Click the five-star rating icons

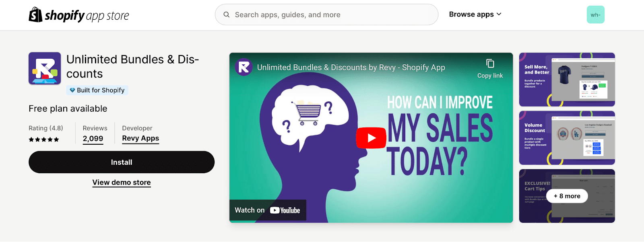point(44,139)
